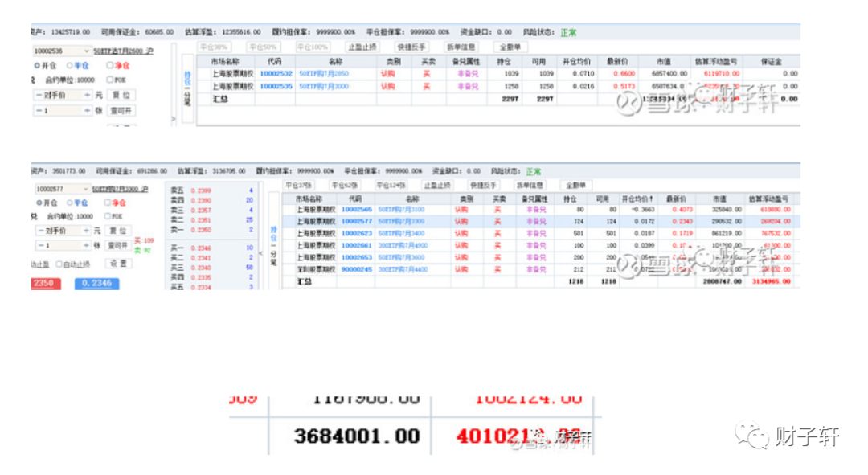The width and height of the screenshot is (868, 475).
Task: Open contract code dropdown showing 10002536
Action: [86, 51]
